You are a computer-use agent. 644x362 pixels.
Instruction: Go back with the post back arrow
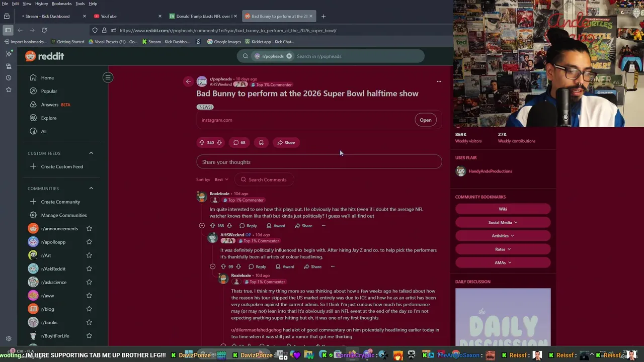tap(188, 81)
